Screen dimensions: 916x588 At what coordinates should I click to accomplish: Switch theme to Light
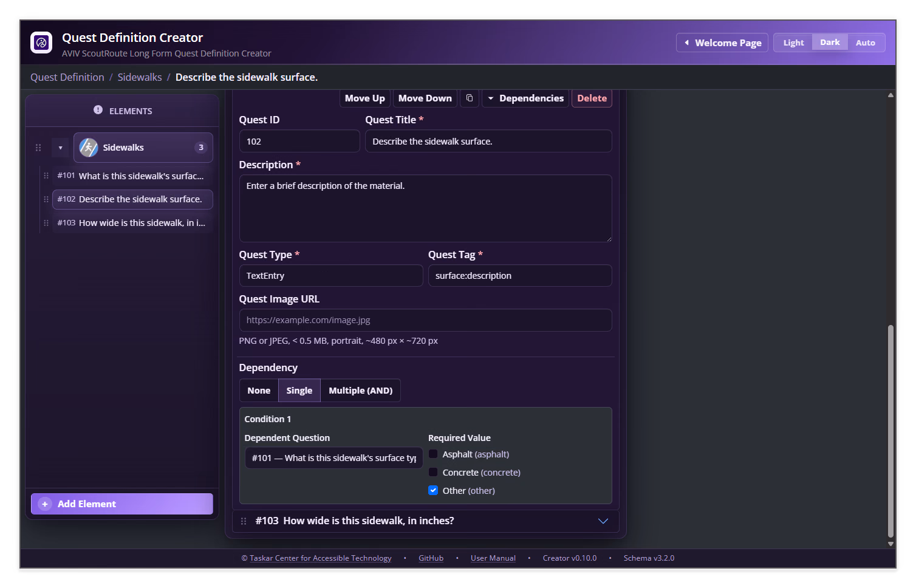(x=793, y=43)
